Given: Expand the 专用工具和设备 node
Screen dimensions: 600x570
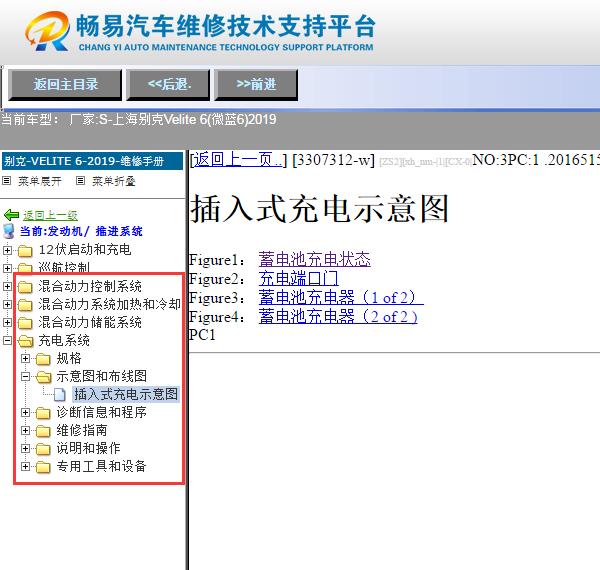Looking at the screenshot, I should [x=25, y=466].
